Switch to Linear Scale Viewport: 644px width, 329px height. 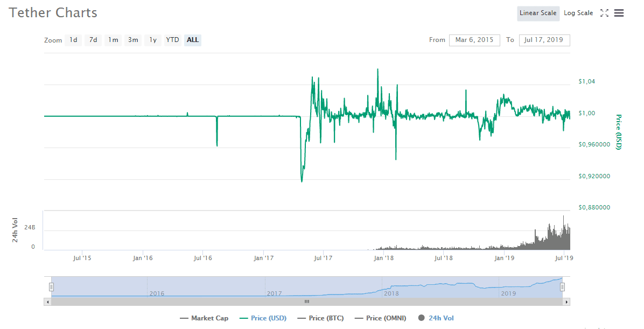pyautogui.click(x=537, y=13)
